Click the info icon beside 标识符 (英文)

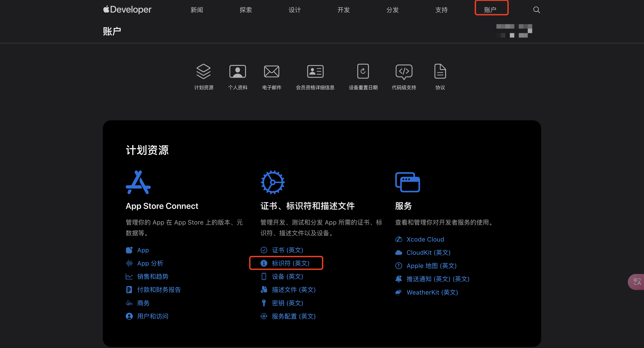[x=264, y=263]
